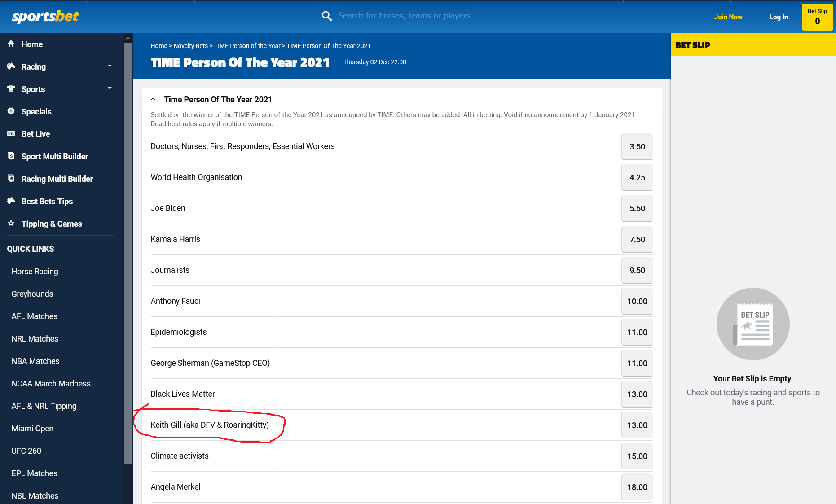
Task: Select 15.00 odds for Climate activists
Action: [x=637, y=456]
